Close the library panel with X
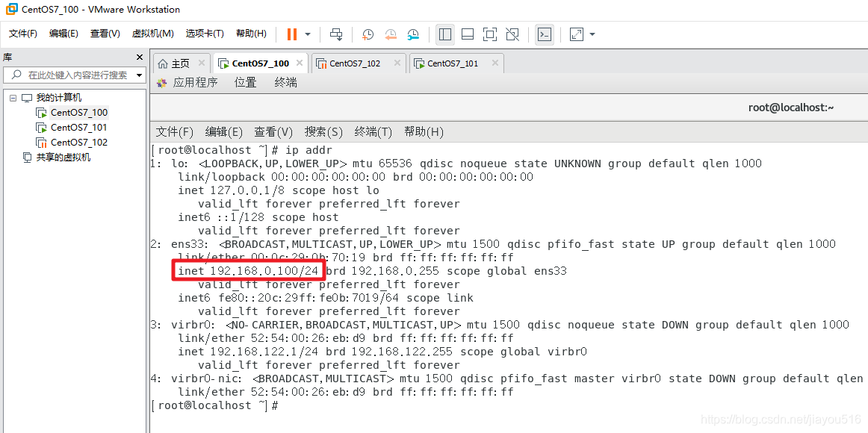This screenshot has width=868, height=433. click(x=140, y=57)
